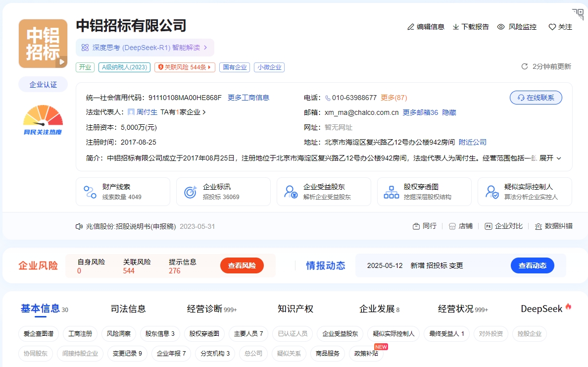This screenshot has height=367, width=588.
Task: Open the 知识产权 tab
Action: click(x=295, y=309)
